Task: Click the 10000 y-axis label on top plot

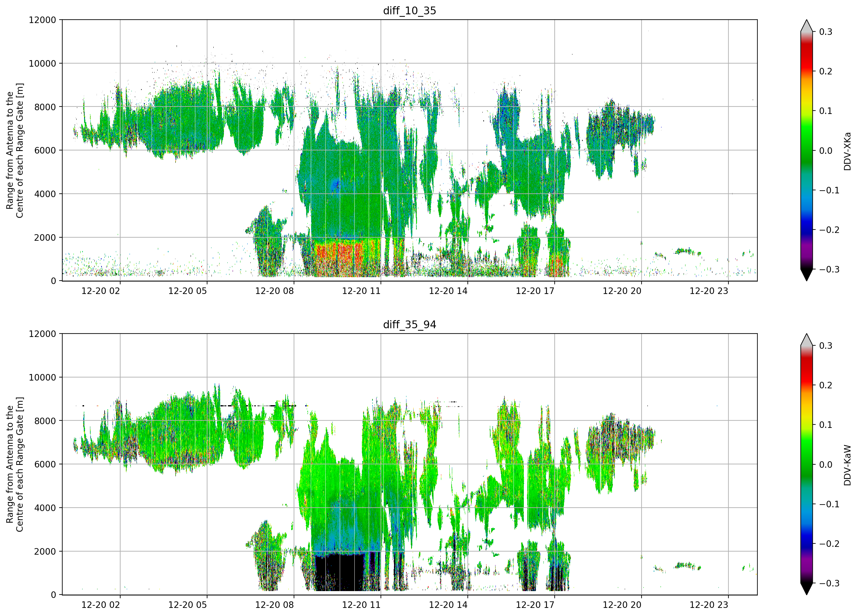Action: tap(42, 64)
